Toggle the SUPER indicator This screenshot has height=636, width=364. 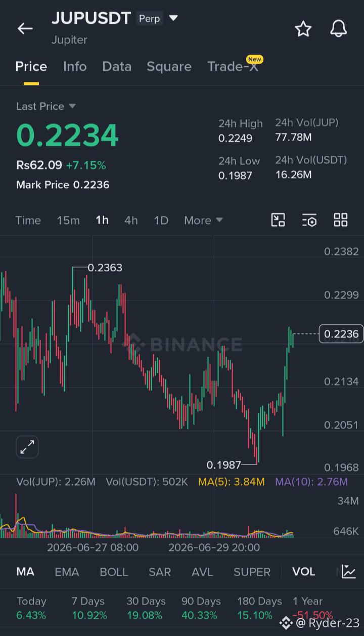click(x=252, y=572)
